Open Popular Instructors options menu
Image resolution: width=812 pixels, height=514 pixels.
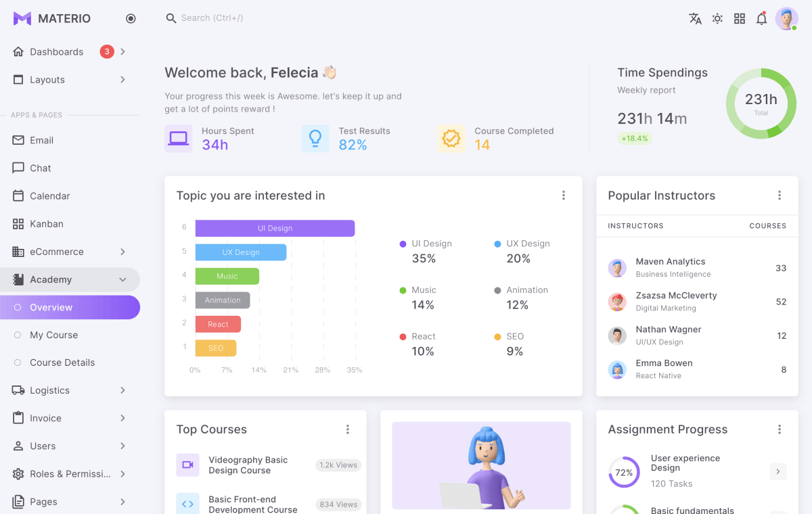780,195
